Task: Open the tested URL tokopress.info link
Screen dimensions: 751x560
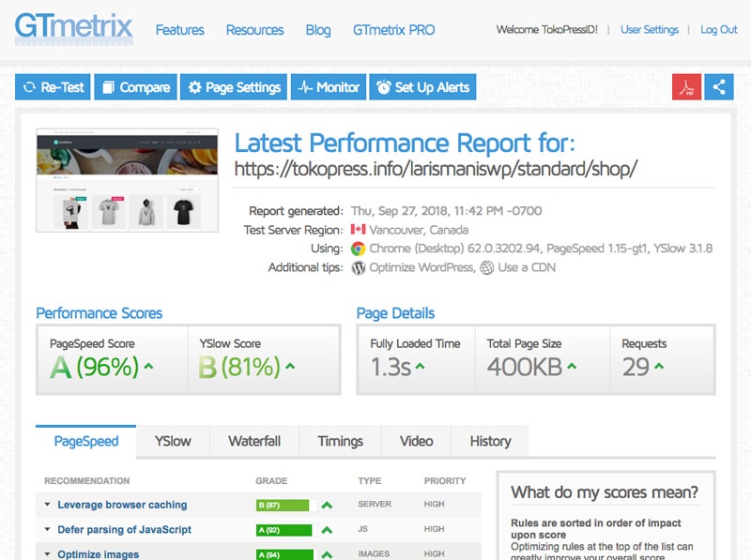Action: pos(436,169)
